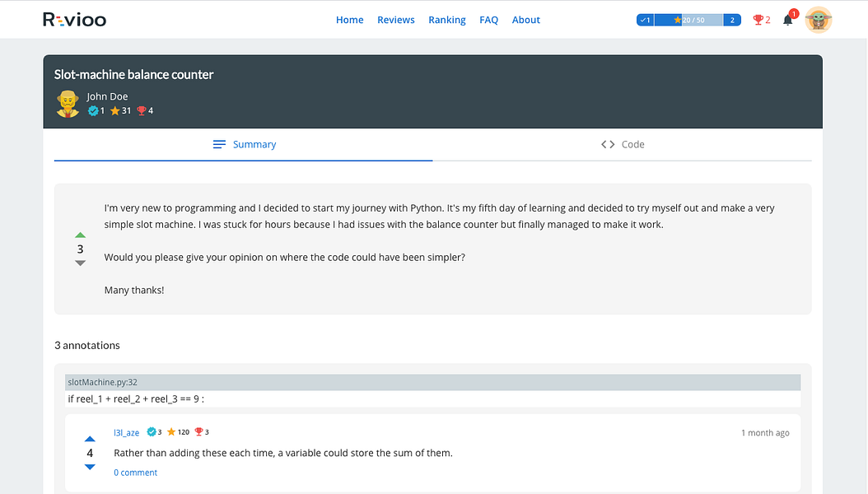The image size is (868, 494).
Task: Click the annotation text 'Rather than adding these...'
Action: pos(282,453)
